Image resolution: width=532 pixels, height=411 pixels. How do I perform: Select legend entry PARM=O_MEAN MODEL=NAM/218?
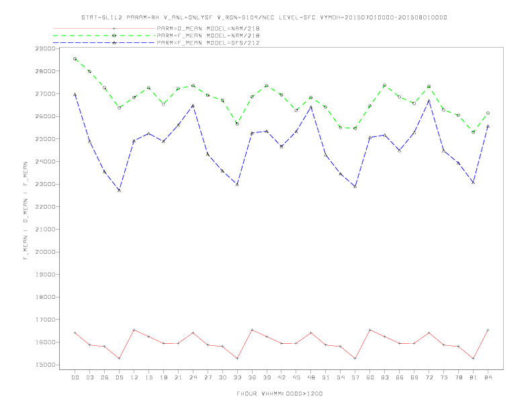(208, 28)
